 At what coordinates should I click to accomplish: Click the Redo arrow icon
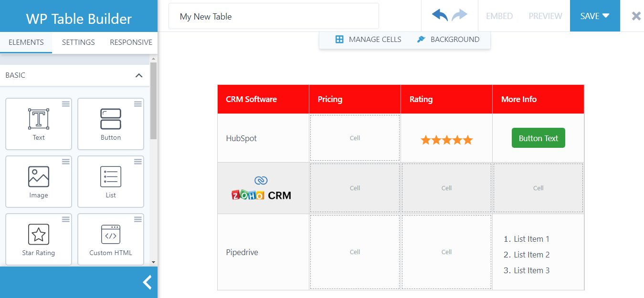point(459,15)
